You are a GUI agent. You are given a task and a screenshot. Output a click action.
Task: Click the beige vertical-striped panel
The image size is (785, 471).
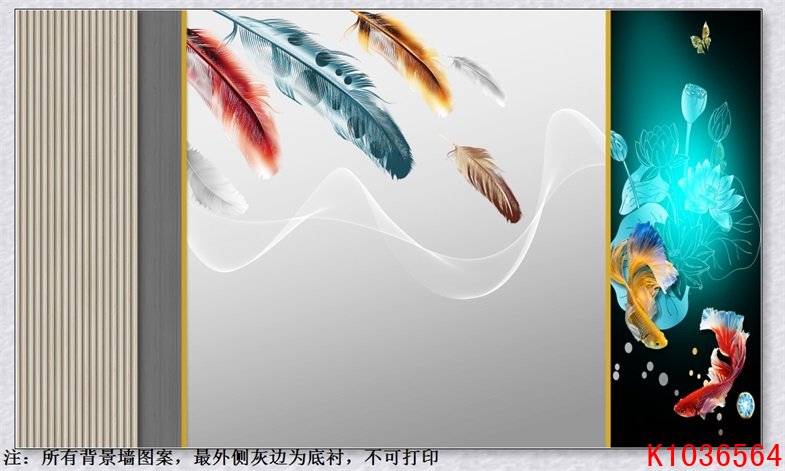point(77,229)
